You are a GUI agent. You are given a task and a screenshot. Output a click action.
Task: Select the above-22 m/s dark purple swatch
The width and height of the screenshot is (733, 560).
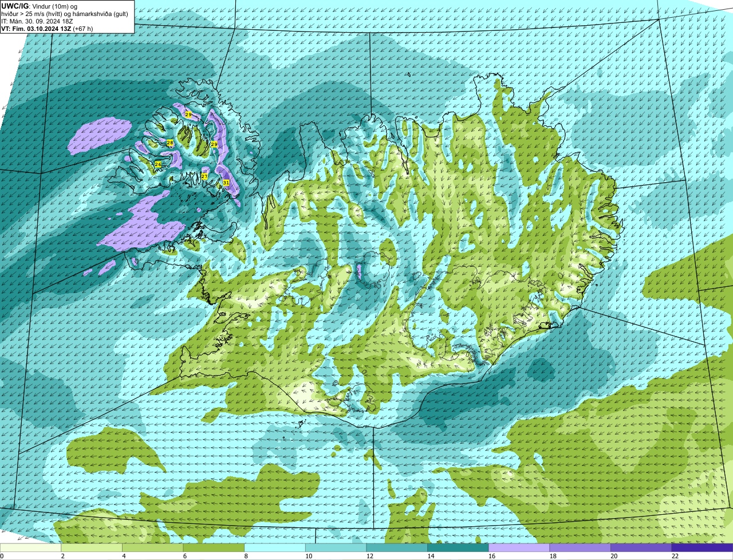(x=702, y=547)
